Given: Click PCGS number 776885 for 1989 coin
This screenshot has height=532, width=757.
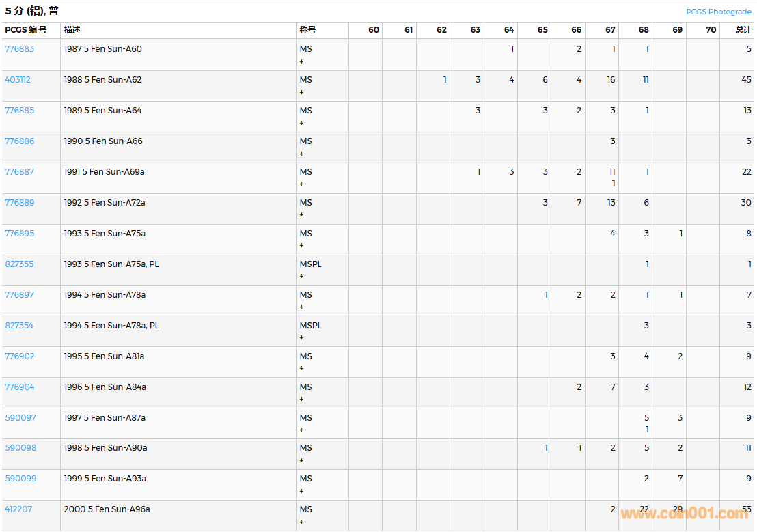Looking at the screenshot, I should [19, 111].
